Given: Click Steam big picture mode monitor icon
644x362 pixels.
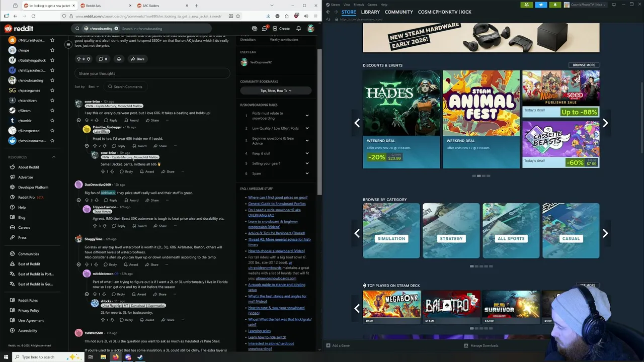Looking at the screenshot, I should (x=613, y=5).
